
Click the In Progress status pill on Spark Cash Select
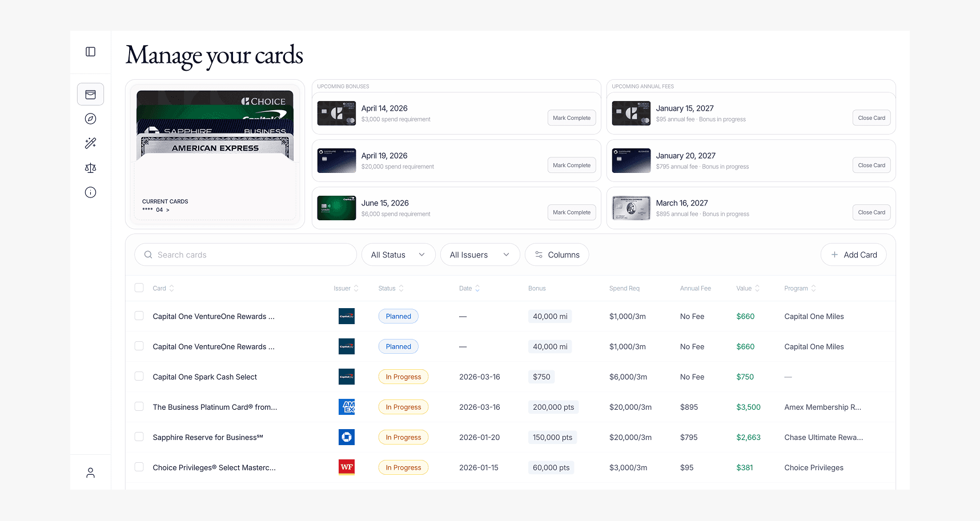click(x=403, y=377)
